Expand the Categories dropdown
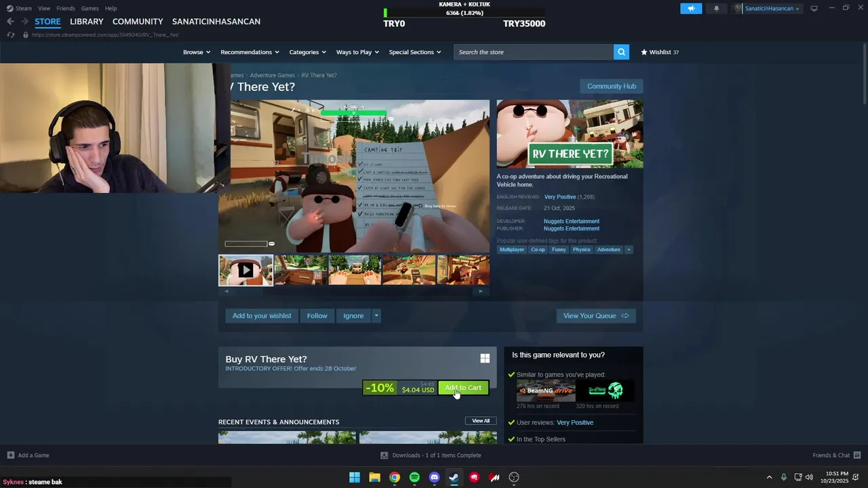Image resolution: width=868 pixels, height=488 pixels. [307, 52]
